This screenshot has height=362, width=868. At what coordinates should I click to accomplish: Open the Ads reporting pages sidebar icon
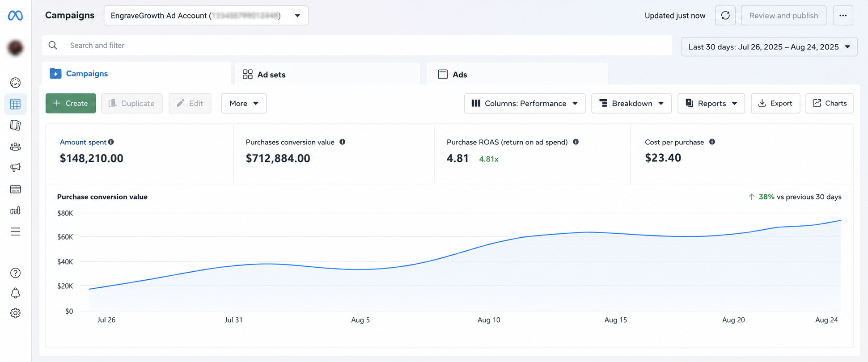pos(15,125)
